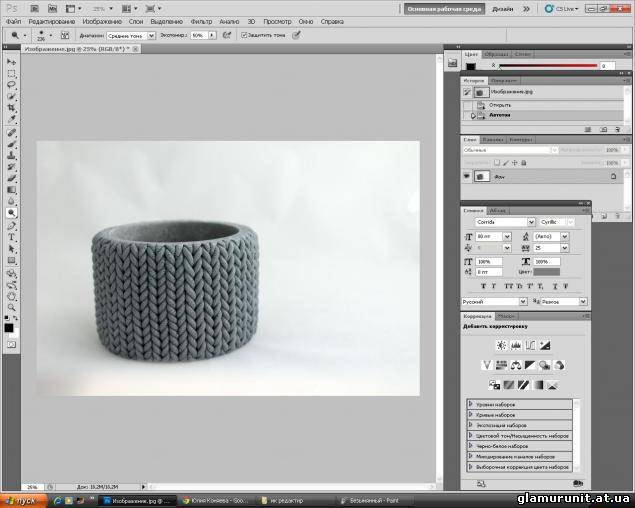Delete current state in History panel
Screen dimensions: 635x508
tap(618, 130)
